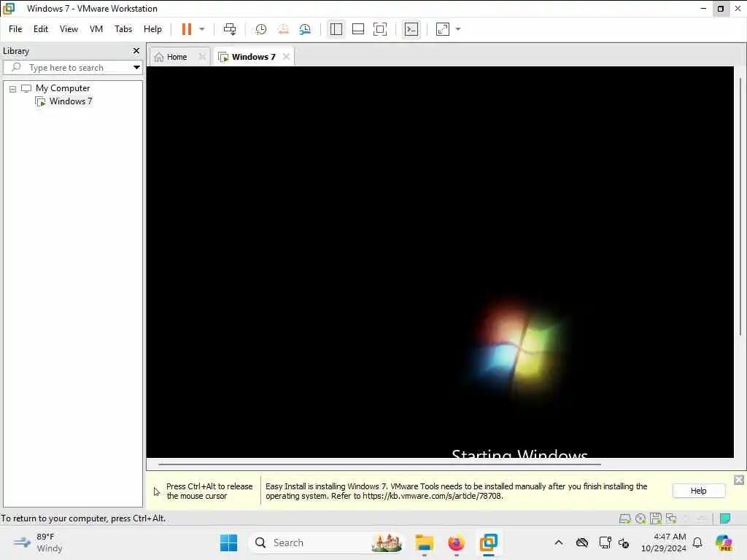Open the Tabs menu
Viewport: 747px width, 560px height.
pos(123,29)
